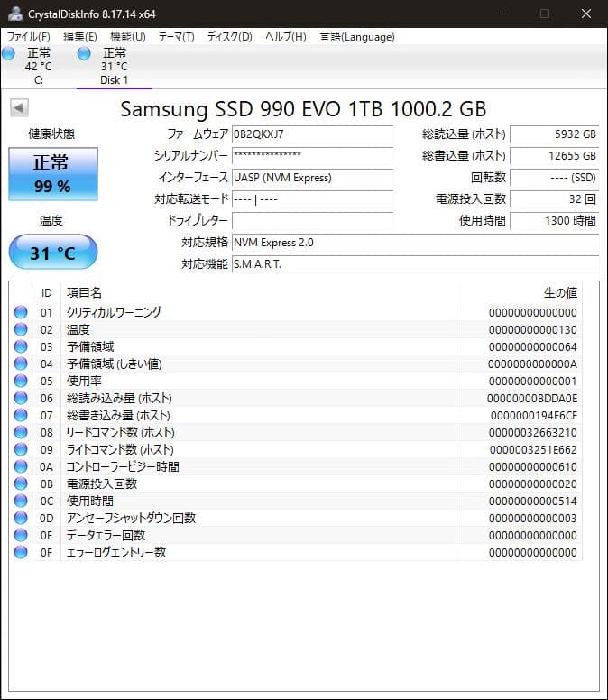The width and height of the screenshot is (608, 700).
Task: Click status orb for ID 0F エラーログエントリー数
Action: pos(21,552)
